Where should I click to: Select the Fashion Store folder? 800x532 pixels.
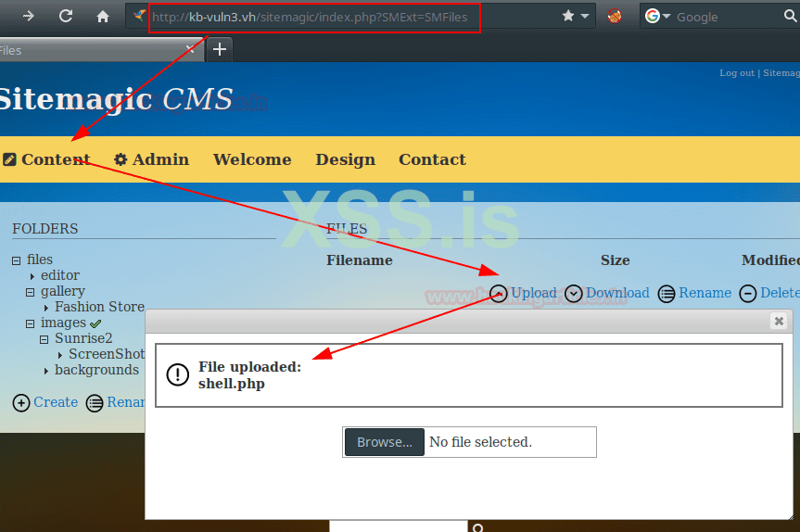coord(99,307)
